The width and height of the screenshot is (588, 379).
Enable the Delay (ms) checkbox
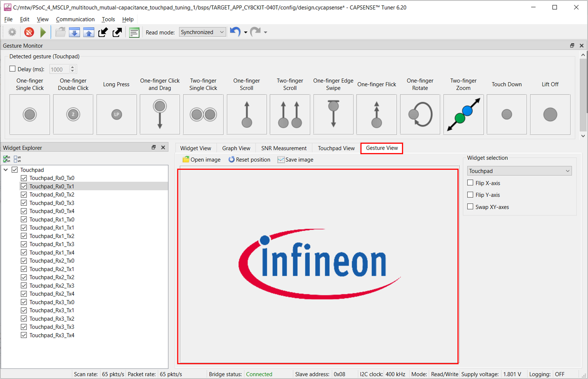click(12, 69)
